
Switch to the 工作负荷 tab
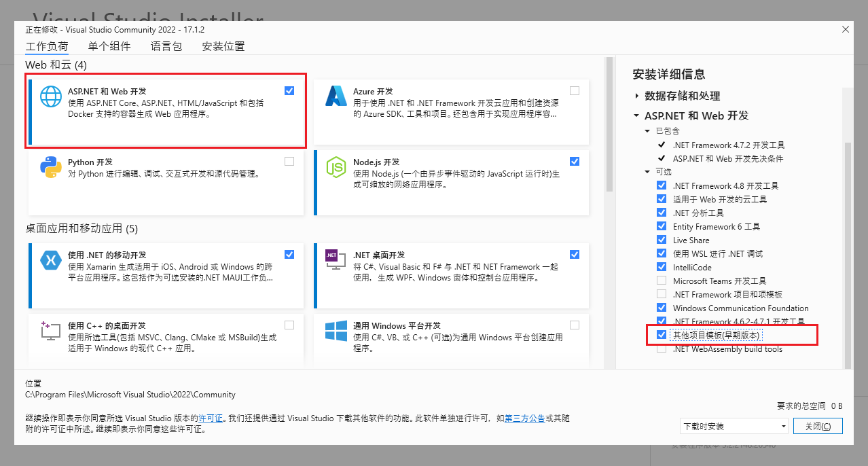pos(47,46)
